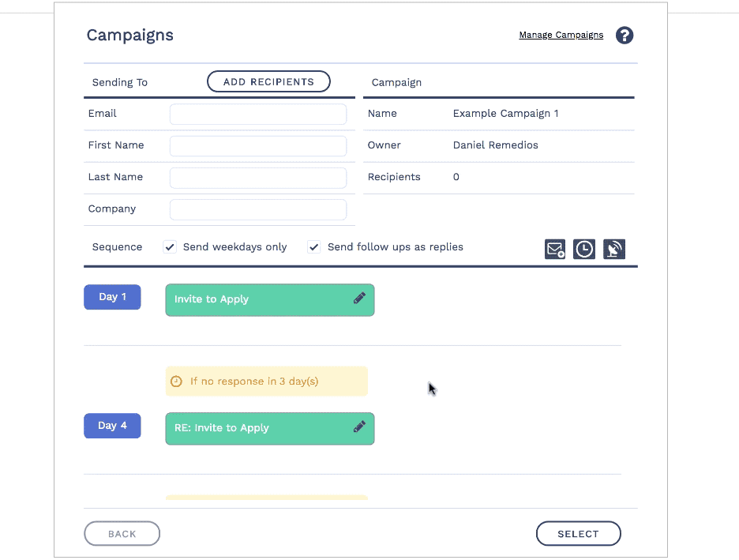The height and width of the screenshot is (560, 739).
Task: Click the Back button
Action: click(x=122, y=534)
